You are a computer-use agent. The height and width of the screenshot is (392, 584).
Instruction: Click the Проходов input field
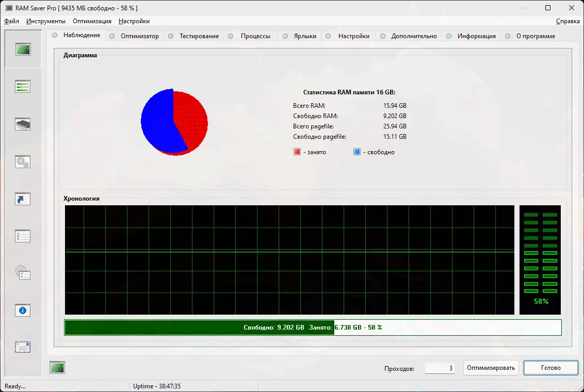440,368
